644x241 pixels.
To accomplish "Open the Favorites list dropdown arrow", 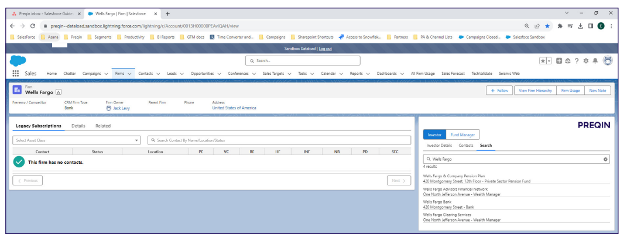I will [549, 61].
